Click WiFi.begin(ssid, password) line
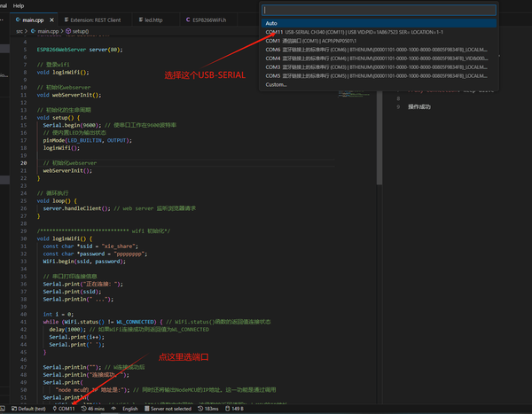Screen dimensions: 532x414 84,262
